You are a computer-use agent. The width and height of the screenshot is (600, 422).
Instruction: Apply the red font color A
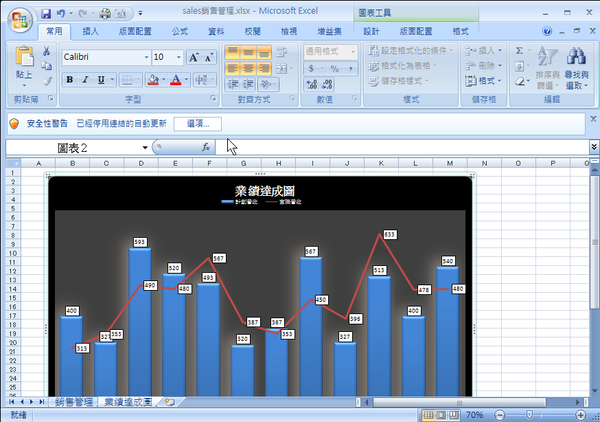point(176,80)
